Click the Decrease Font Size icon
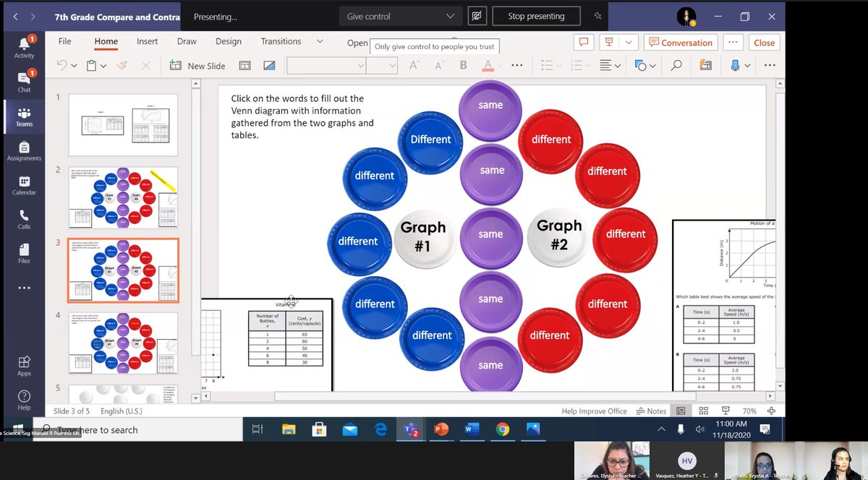The image size is (868, 480). pyautogui.click(x=439, y=66)
